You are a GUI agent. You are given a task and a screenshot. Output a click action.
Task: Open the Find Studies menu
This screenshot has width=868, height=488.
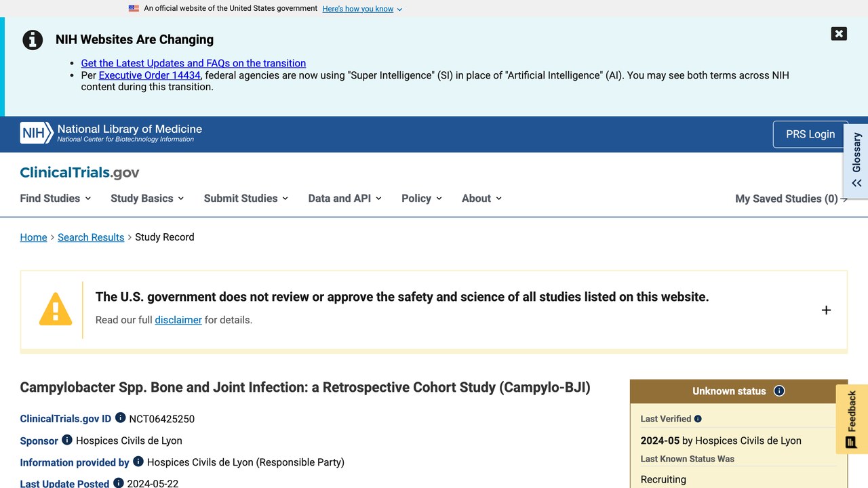point(56,199)
